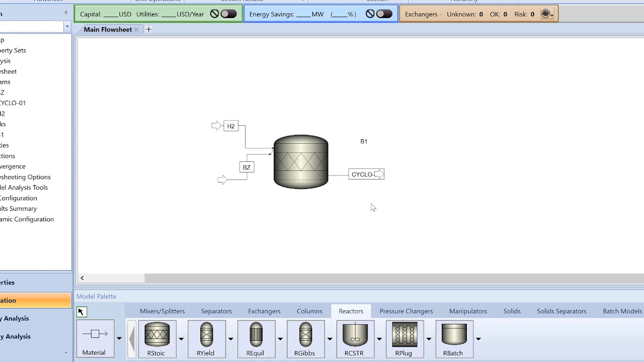Open the RGibbs model variants dropdown
This screenshot has height=362, width=644.
click(x=330, y=338)
